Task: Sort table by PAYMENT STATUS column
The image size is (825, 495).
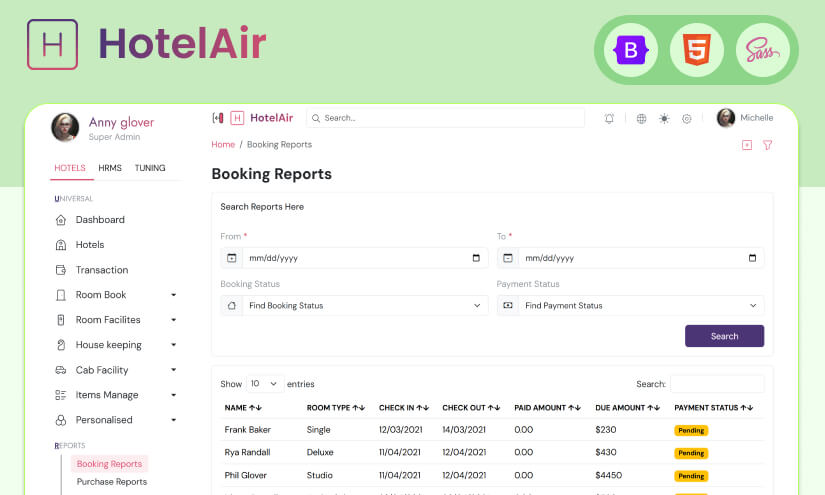Action: (713, 408)
